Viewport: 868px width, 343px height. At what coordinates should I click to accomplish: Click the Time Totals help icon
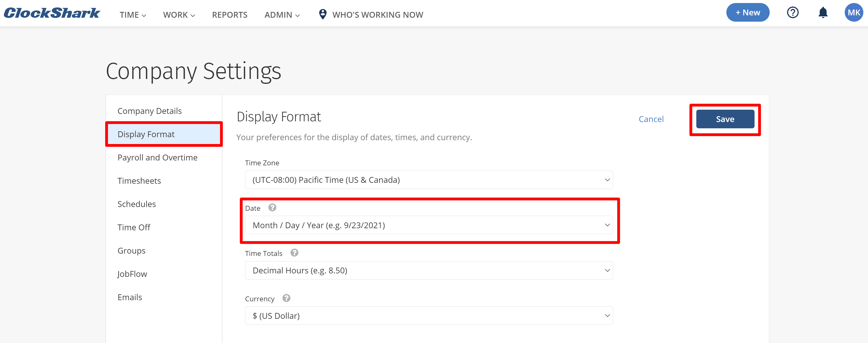(294, 253)
